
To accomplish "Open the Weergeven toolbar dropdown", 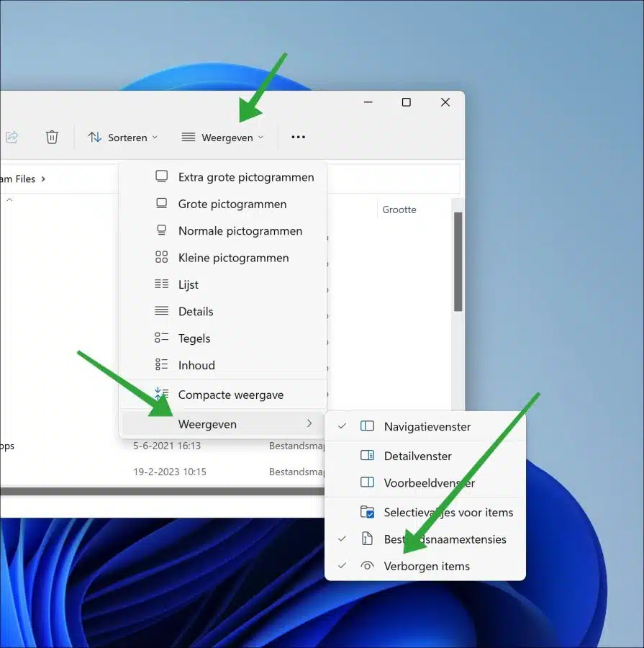I will (222, 138).
